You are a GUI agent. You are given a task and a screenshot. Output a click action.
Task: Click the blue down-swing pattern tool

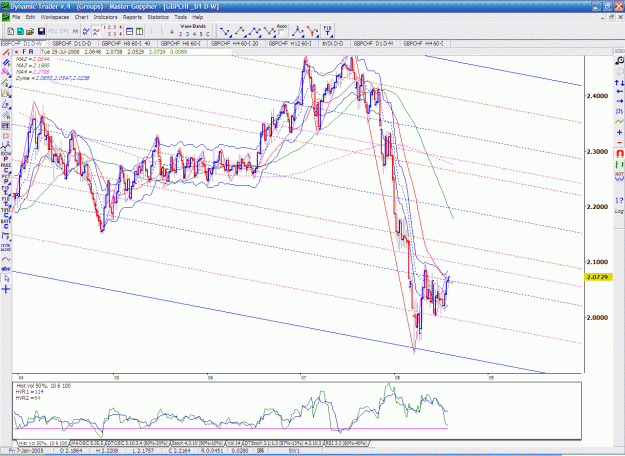[x=225, y=31]
